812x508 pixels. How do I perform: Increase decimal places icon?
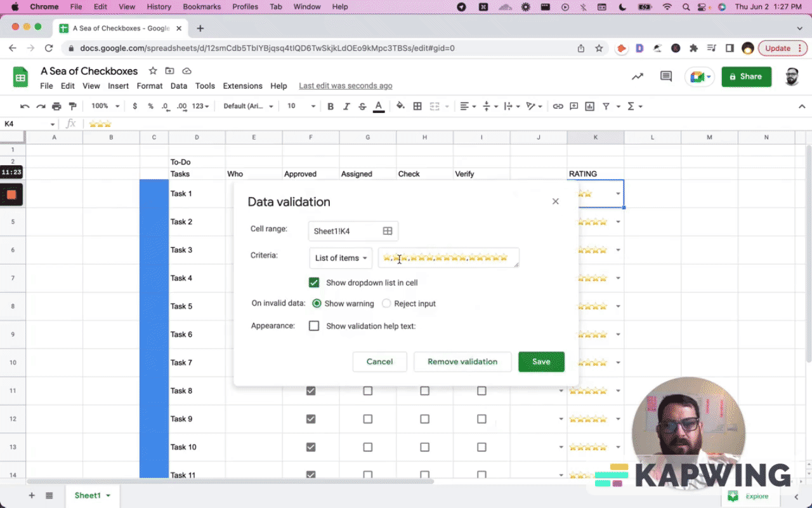[181, 106]
